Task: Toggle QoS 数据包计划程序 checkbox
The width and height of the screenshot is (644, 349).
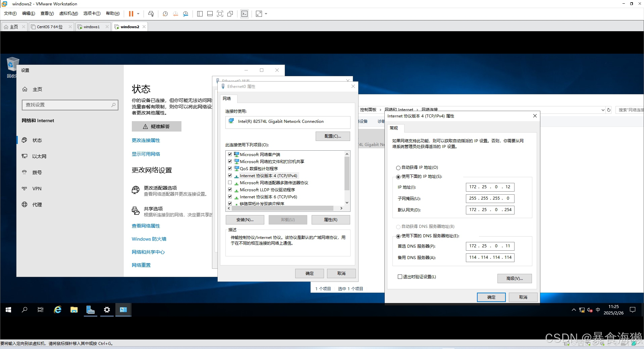Action: [230, 168]
